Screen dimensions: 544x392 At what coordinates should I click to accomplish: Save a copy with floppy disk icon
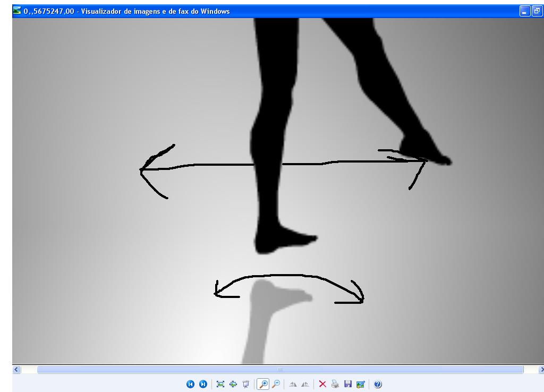click(x=347, y=384)
